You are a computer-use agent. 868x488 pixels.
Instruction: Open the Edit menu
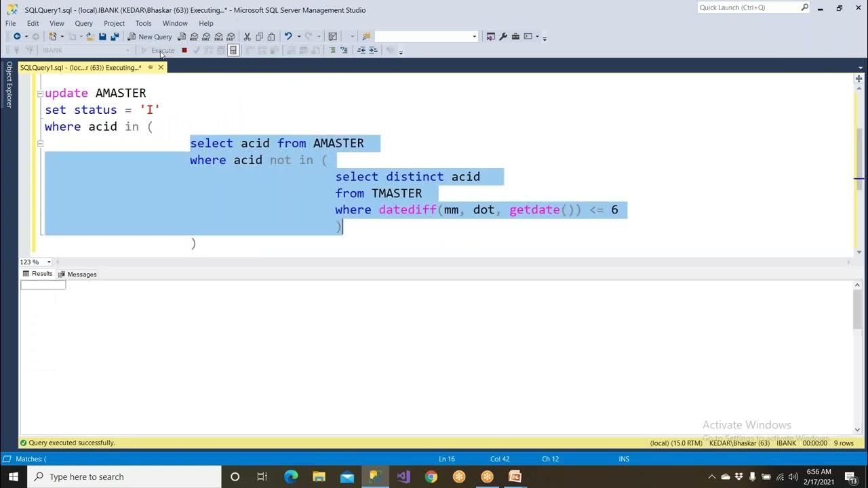(x=33, y=23)
